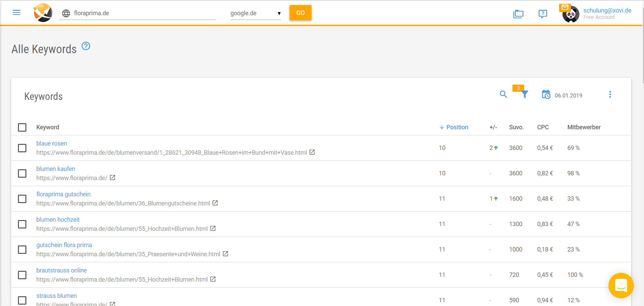Click the globe icon beside the domain field
644x306 pixels.
[66, 13]
